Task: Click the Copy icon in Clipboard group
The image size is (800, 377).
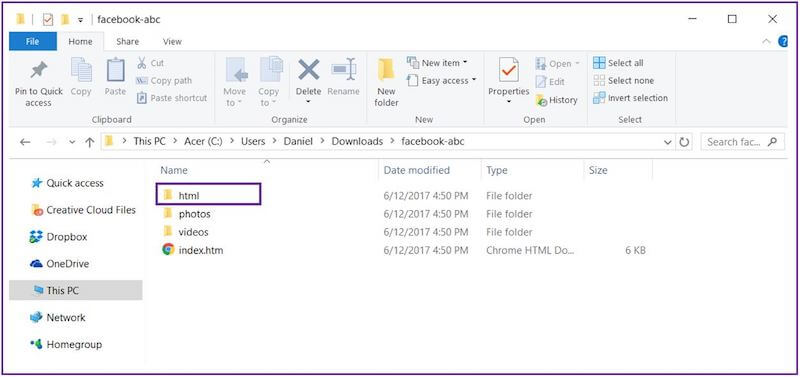Action: point(81,69)
